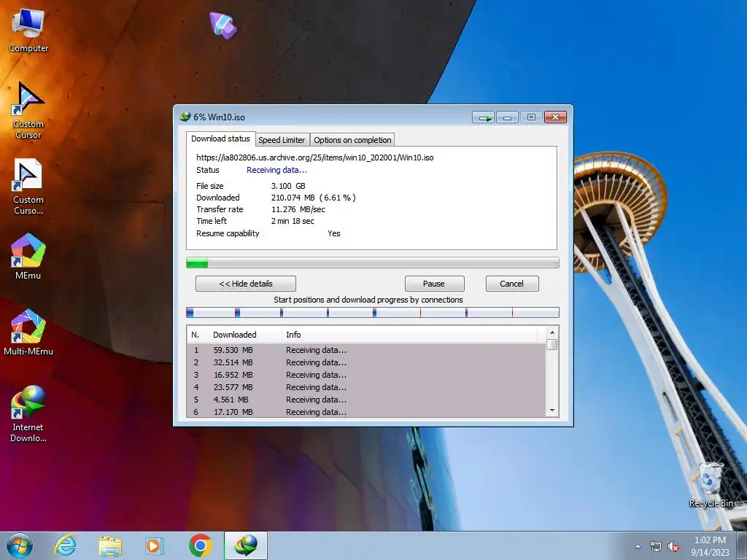Click the muted volume tray icon
This screenshot has width=747, height=560.
673,547
